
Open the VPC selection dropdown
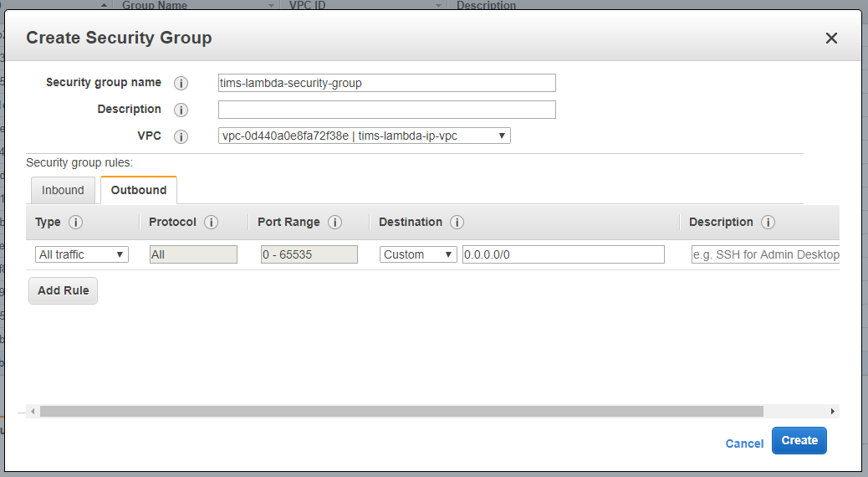[x=365, y=136]
